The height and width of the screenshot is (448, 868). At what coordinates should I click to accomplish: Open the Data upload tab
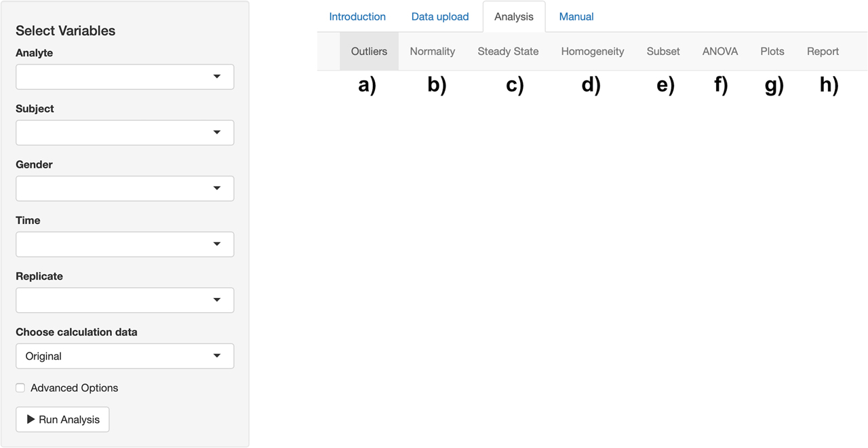click(439, 16)
